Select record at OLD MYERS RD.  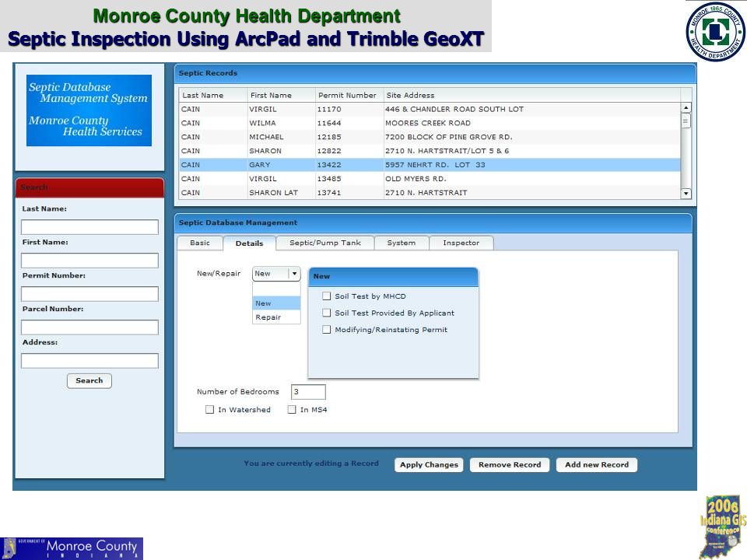pyautogui.click(x=430, y=179)
